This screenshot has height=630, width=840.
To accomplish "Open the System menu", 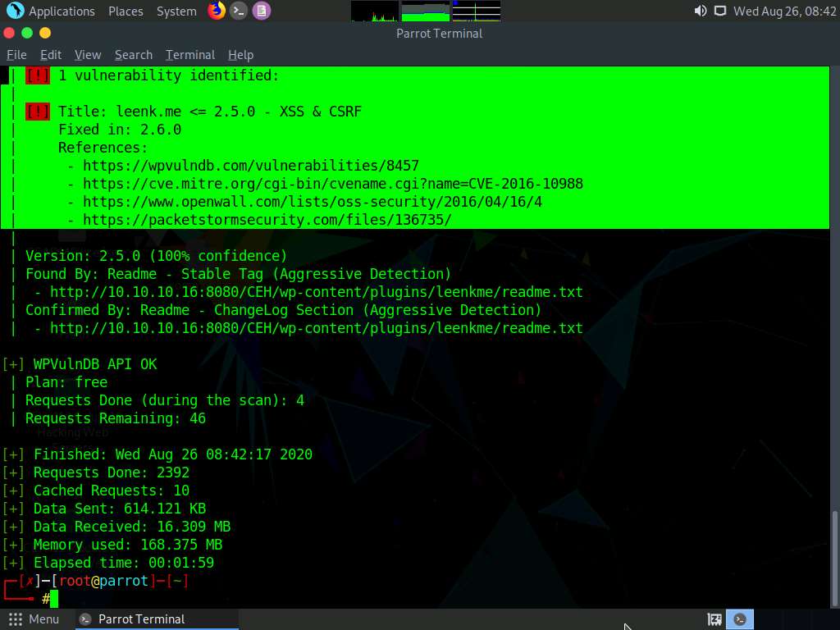I will point(175,11).
